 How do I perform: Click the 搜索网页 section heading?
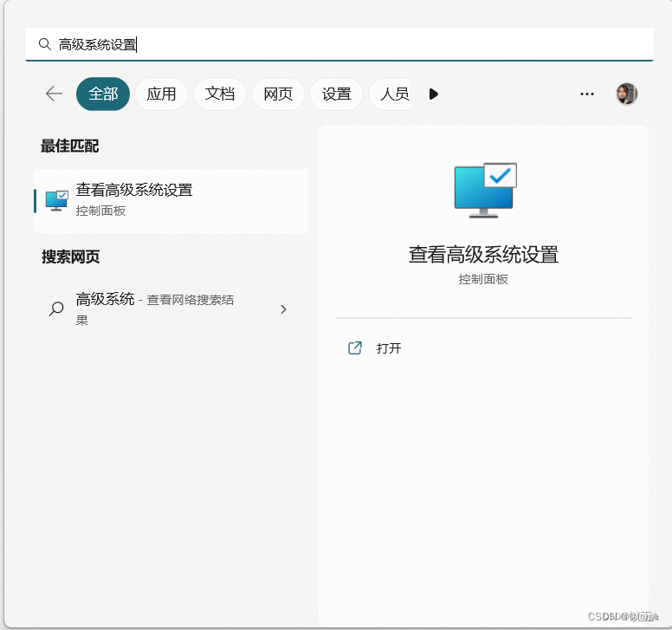pos(71,257)
